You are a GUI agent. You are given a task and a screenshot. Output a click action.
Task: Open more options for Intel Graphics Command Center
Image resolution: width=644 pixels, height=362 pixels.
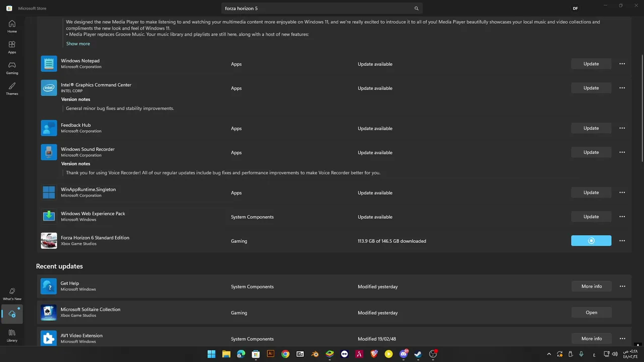622,88
